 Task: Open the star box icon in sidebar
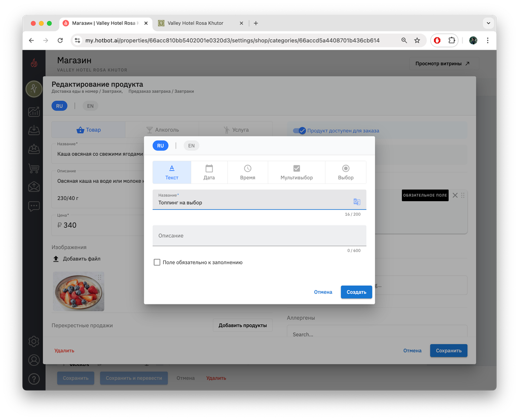coord(34,149)
